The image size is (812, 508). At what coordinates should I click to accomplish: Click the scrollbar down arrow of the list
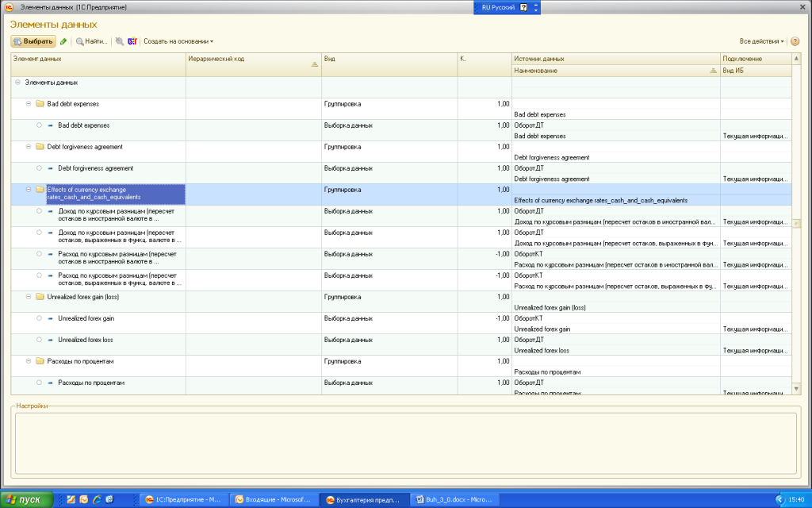796,389
